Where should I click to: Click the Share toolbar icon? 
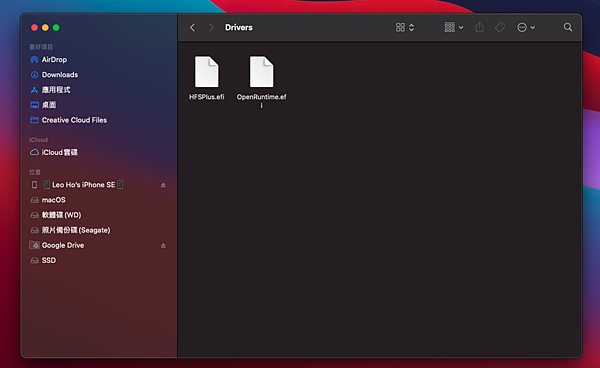click(x=479, y=27)
